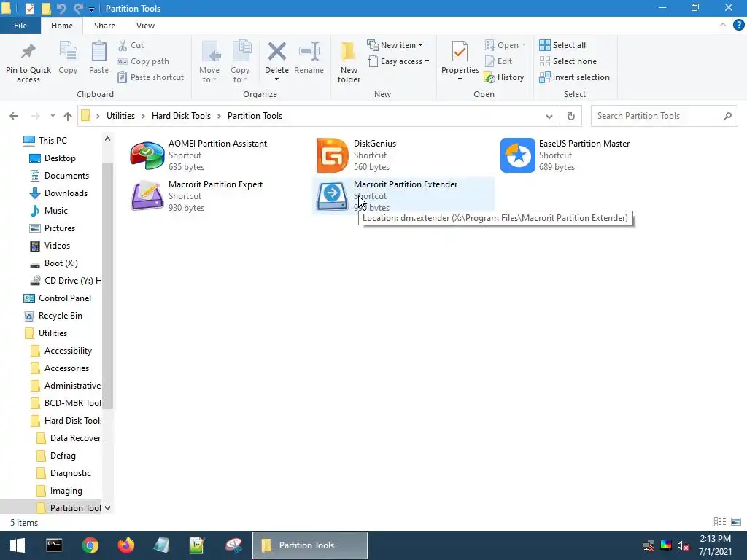Click the Cut scissors icon
The image size is (747, 560).
tap(123, 45)
